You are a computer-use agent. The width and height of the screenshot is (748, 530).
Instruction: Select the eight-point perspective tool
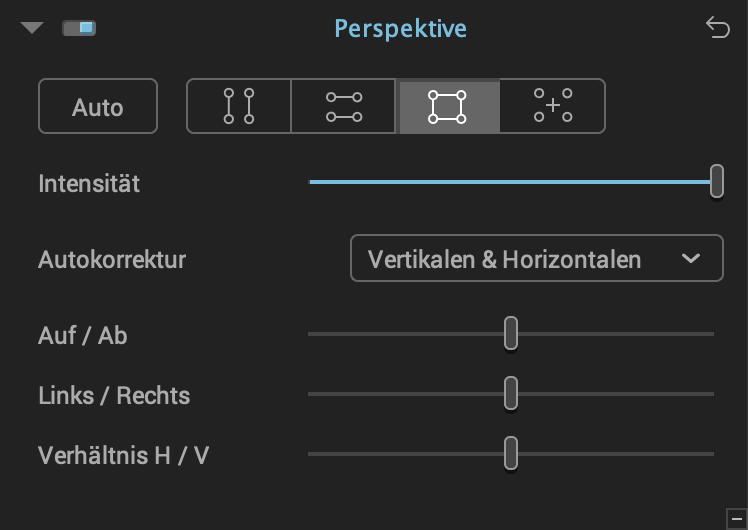552,106
